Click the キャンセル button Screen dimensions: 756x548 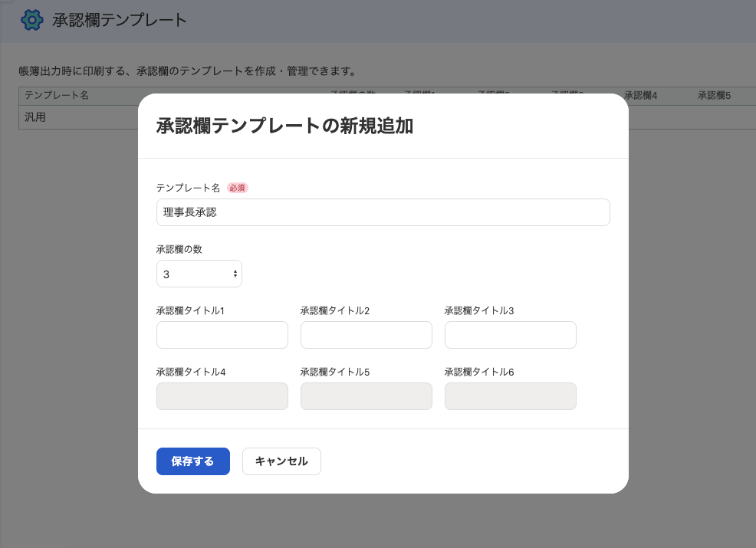coord(281,461)
